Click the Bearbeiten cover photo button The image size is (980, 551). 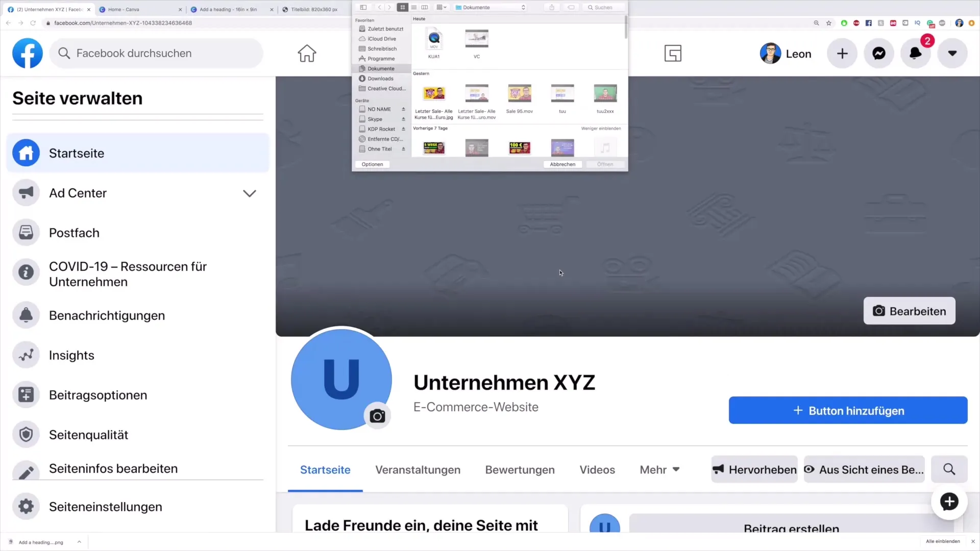point(910,311)
